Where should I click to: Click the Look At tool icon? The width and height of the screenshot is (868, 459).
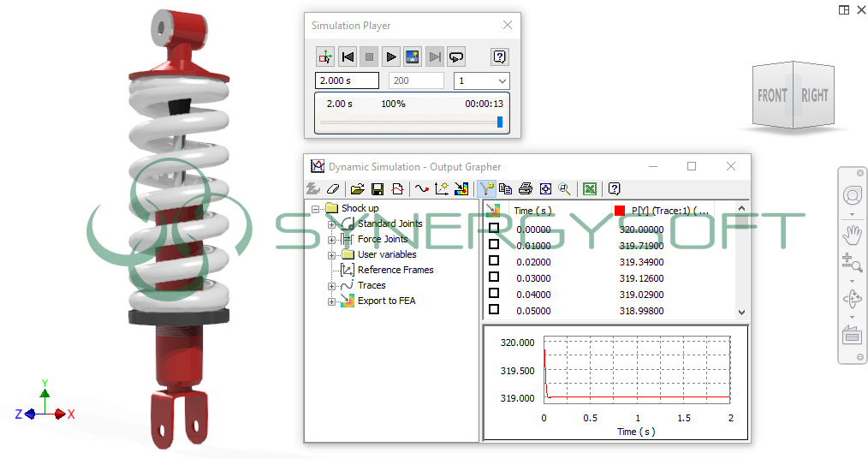tap(853, 335)
